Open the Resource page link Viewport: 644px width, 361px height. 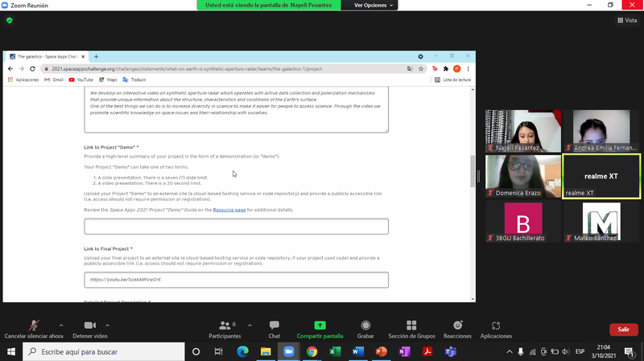coord(229,209)
